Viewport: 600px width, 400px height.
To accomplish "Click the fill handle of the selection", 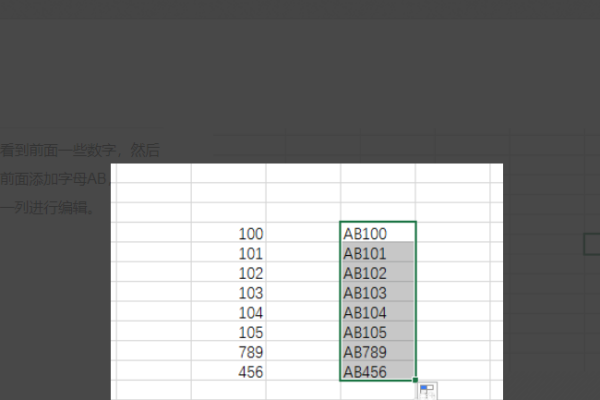I will [415, 380].
